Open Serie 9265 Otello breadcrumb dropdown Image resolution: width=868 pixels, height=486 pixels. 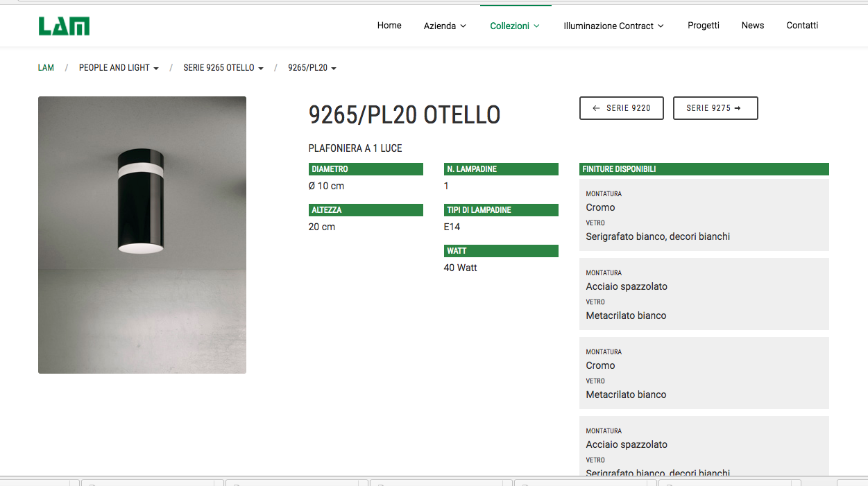coord(223,68)
